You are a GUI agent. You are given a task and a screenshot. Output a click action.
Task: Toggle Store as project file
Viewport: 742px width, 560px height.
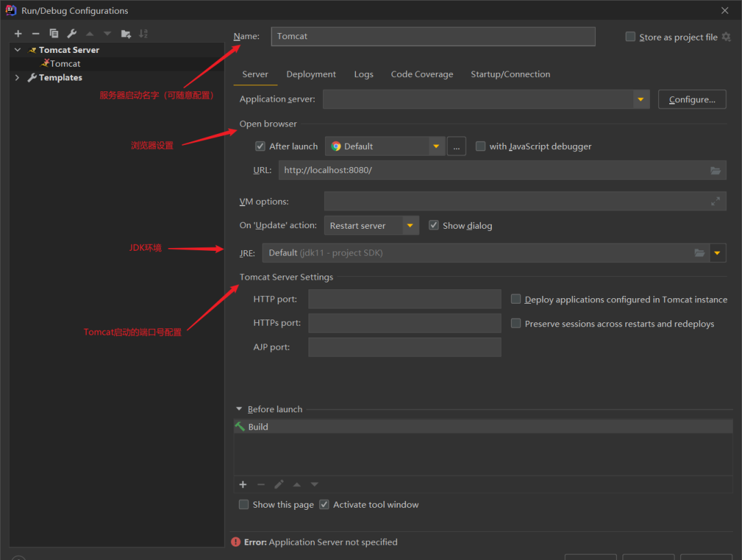click(630, 37)
